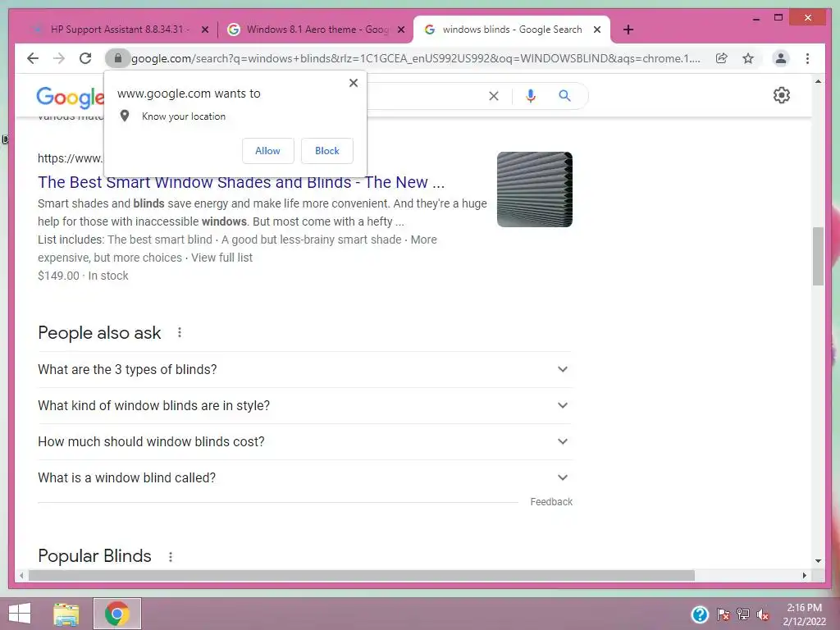840x630 pixels.
Task: Open a new tab with the plus button
Action: pos(628,30)
